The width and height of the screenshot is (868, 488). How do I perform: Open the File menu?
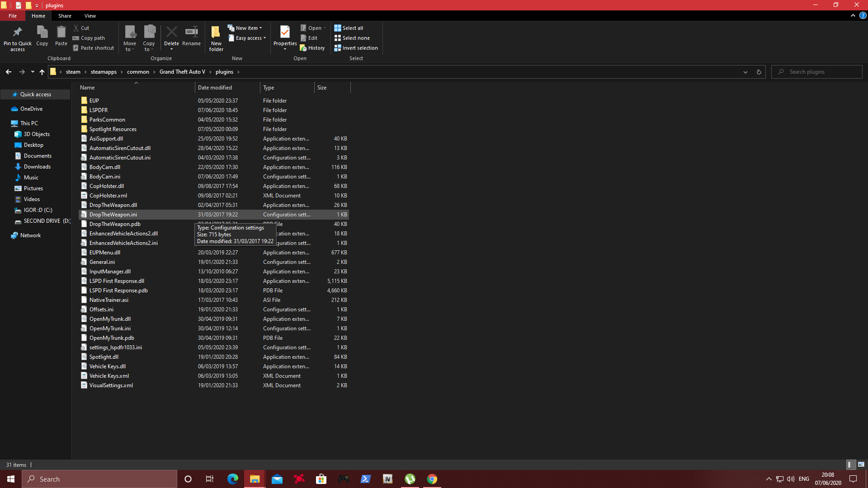coord(13,16)
